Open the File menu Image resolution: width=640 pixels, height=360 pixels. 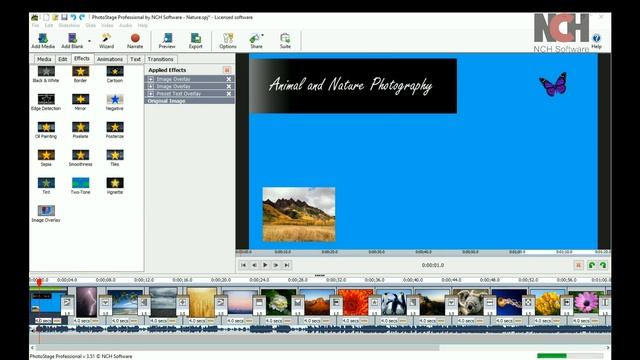[x=36, y=25]
